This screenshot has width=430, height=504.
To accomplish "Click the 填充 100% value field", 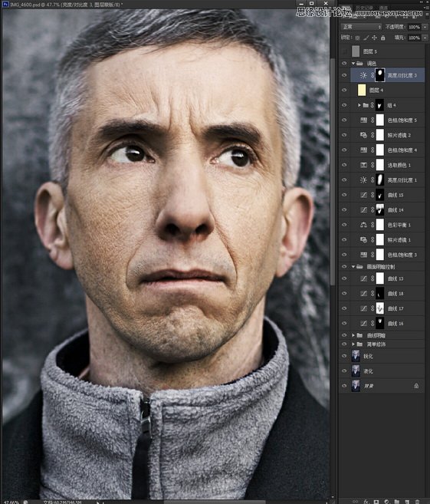I will point(414,38).
